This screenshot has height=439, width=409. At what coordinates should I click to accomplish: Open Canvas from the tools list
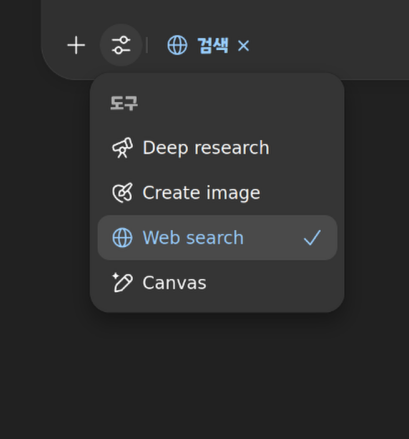coord(217,283)
